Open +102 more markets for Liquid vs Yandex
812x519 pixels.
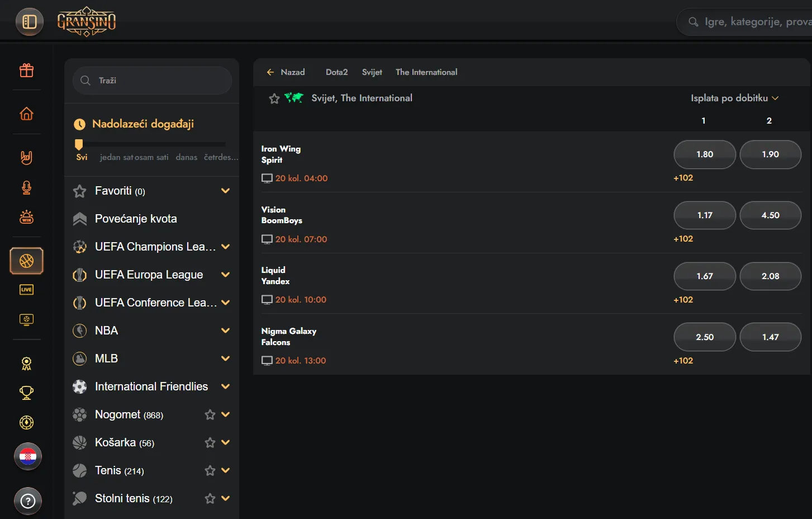click(x=683, y=300)
